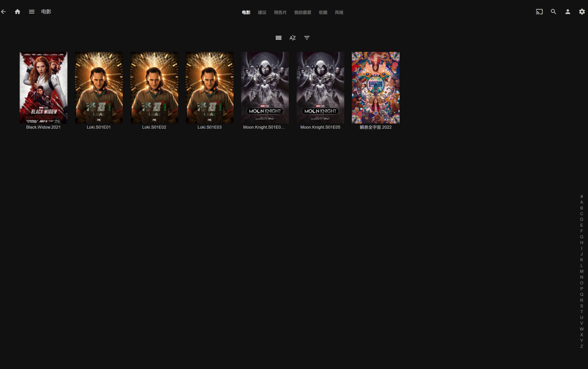
Task: Switch to the 预告片 tab
Action: [280, 13]
